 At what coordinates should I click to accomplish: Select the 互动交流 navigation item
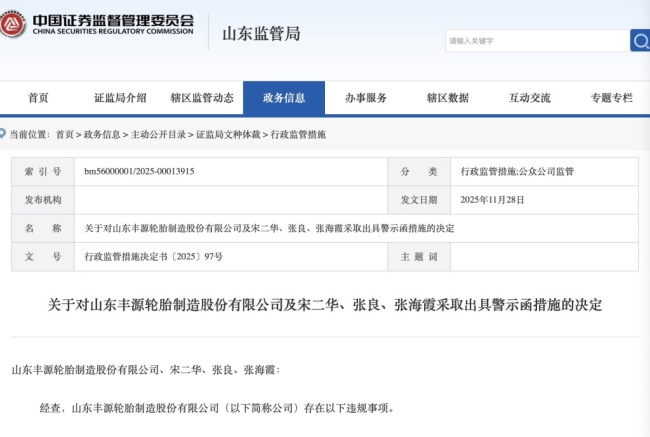tap(530, 98)
